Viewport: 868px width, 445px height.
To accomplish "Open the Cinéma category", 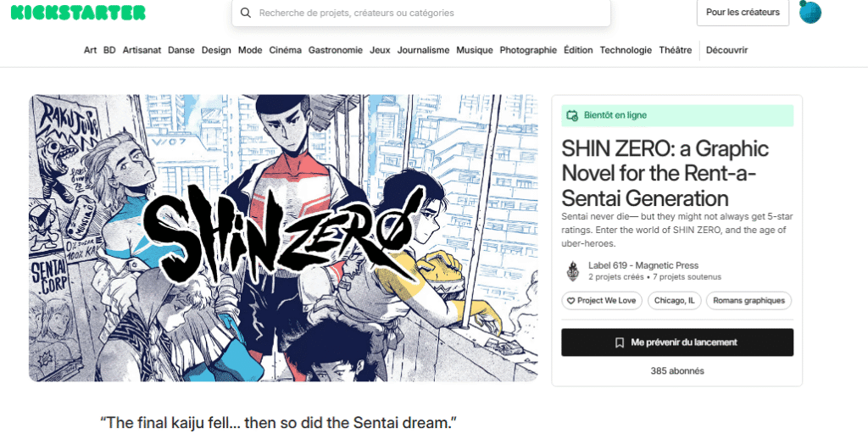I will point(285,50).
